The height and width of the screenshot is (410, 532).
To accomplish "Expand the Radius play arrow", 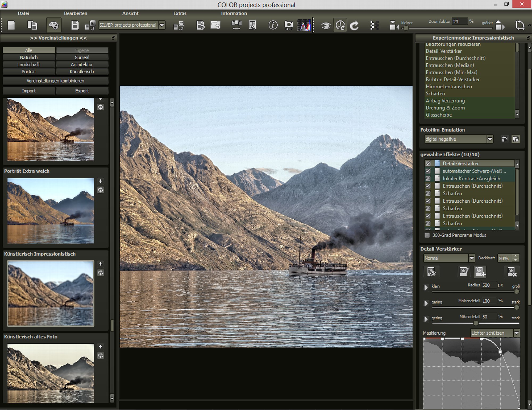I will [426, 288].
